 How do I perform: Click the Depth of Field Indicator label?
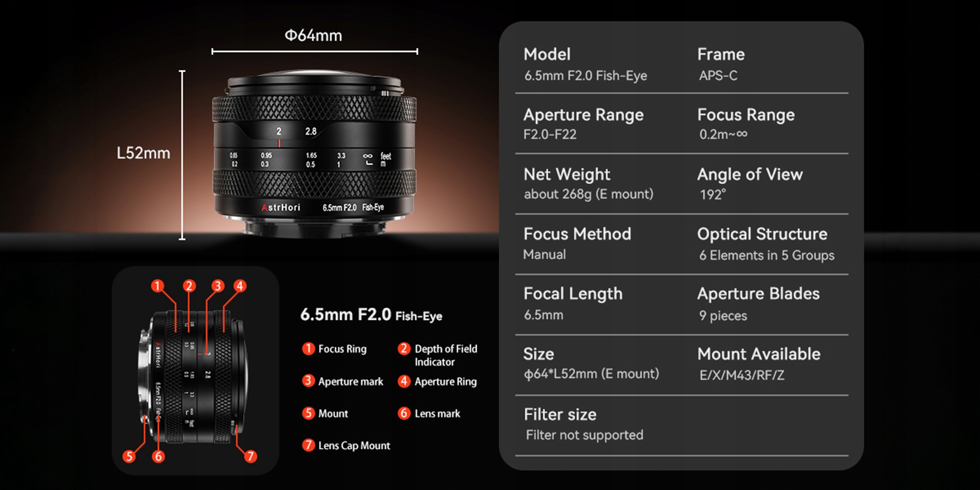click(x=446, y=355)
